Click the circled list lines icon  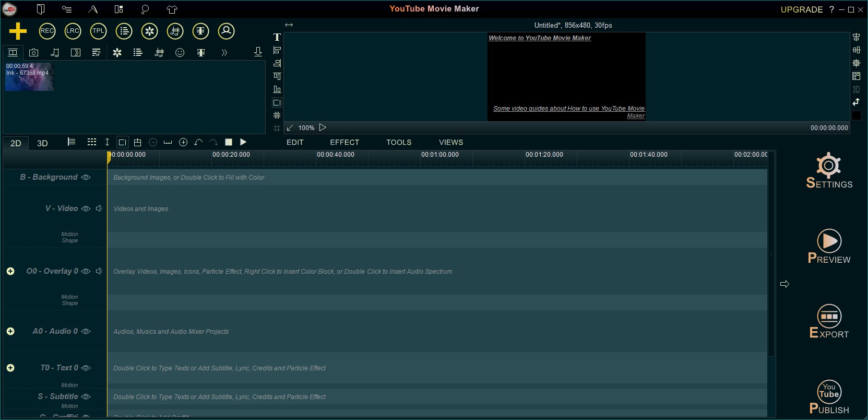124,31
